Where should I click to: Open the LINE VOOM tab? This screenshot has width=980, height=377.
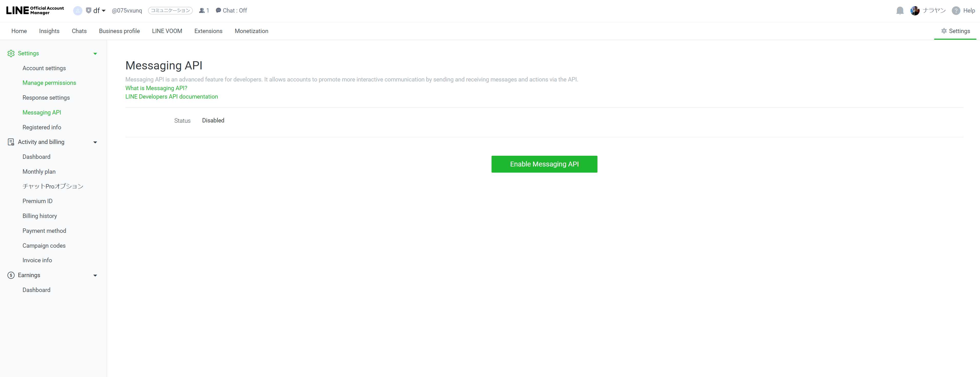point(167,31)
